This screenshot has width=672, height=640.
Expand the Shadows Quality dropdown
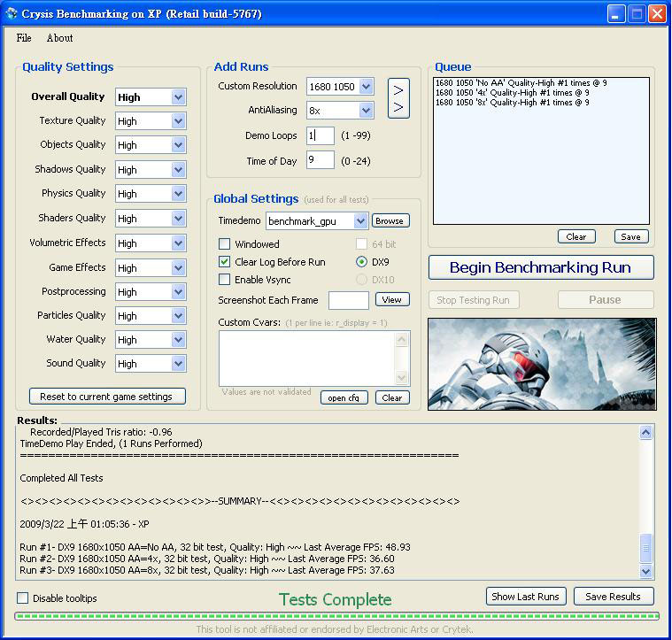pyautogui.click(x=178, y=170)
